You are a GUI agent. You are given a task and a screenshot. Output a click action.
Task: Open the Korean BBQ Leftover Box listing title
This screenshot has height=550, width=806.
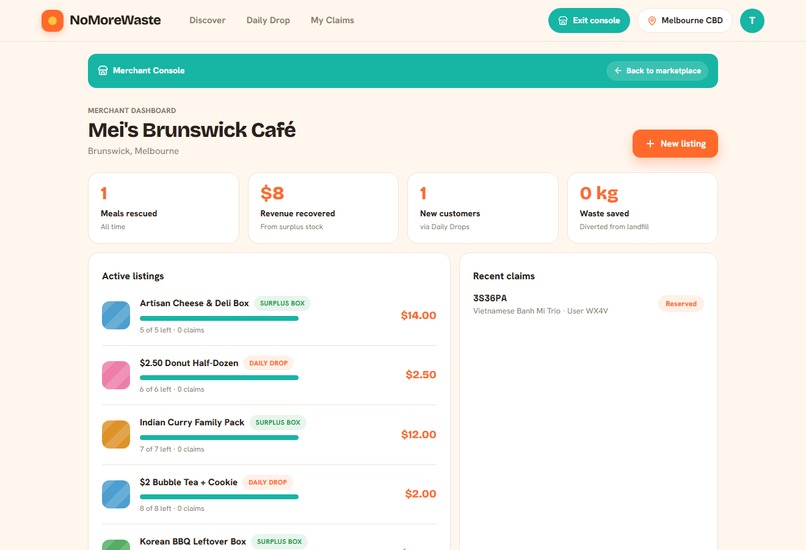193,542
